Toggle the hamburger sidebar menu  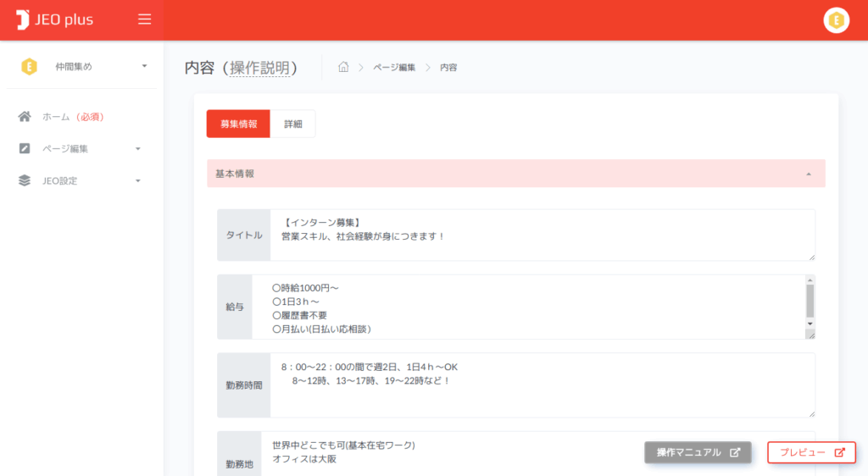click(x=145, y=19)
